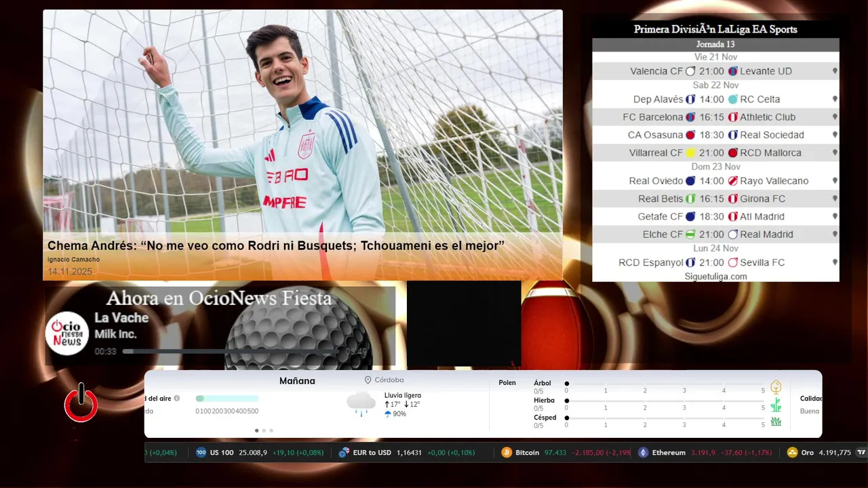Click the FC Barcelona team badge
Viewport: 868px width, 488px height.
tap(690, 117)
